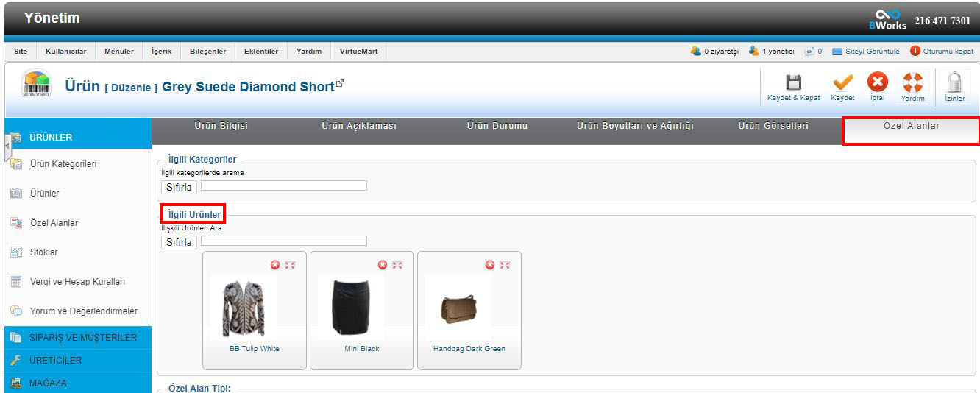This screenshot has height=393, width=980.
Task: Click the Mini Black skirt thumbnail
Action: point(351,307)
